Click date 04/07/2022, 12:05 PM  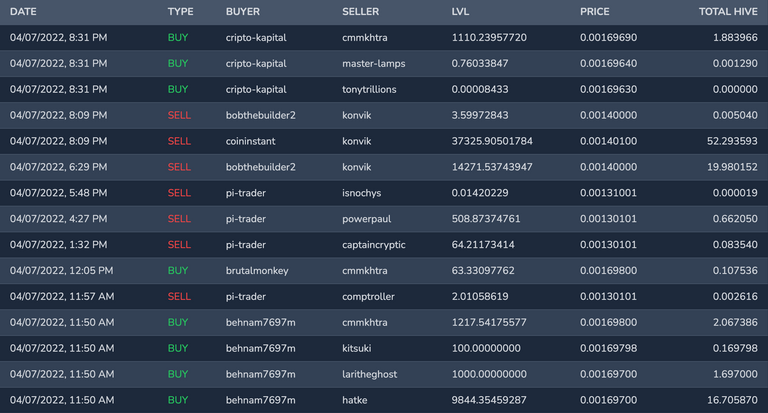[x=61, y=271]
